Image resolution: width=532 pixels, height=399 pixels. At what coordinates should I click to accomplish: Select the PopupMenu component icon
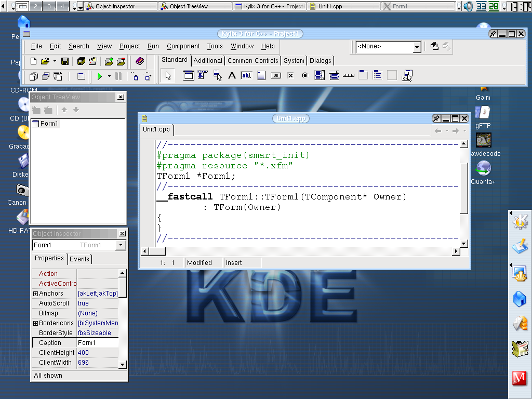tap(218, 75)
